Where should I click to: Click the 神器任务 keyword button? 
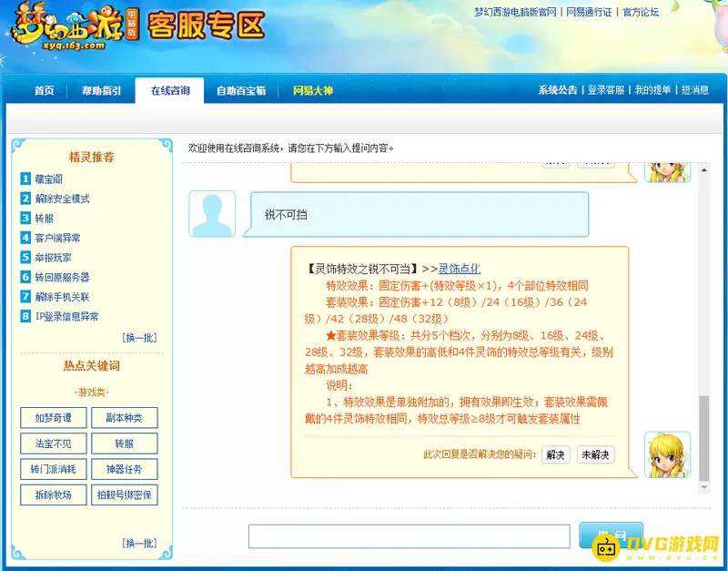coord(125,469)
